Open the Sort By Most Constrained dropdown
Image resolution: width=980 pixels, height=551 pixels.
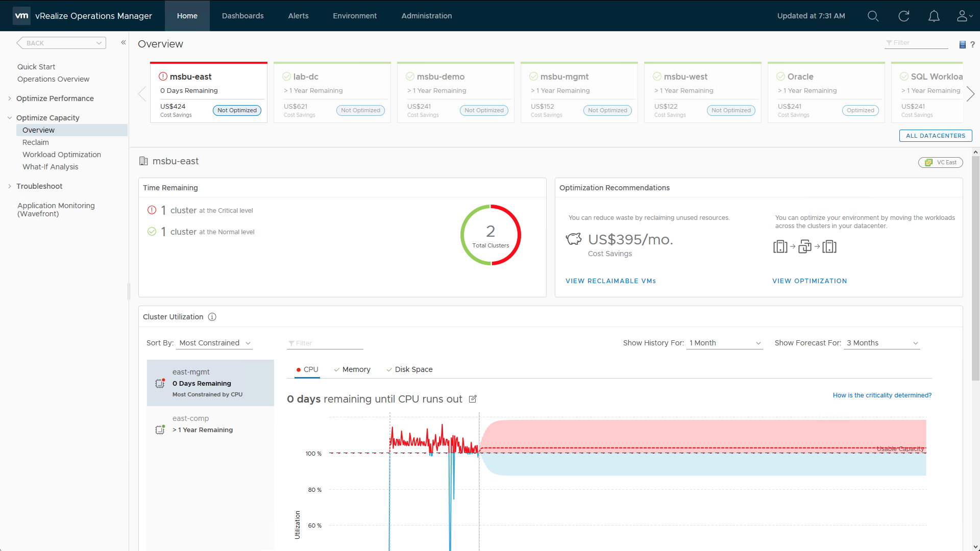point(214,343)
